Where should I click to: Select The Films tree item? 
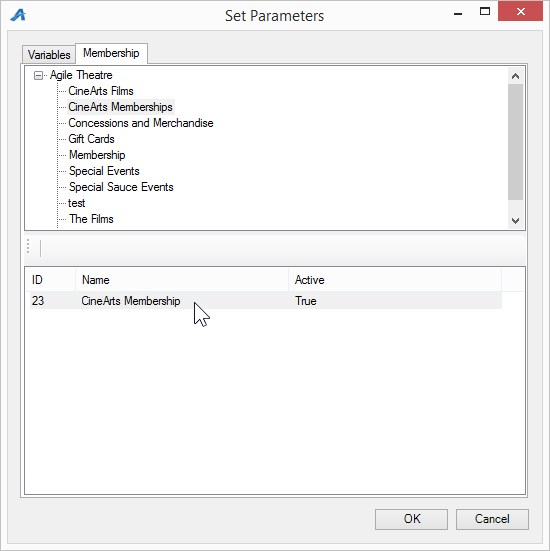(91, 219)
